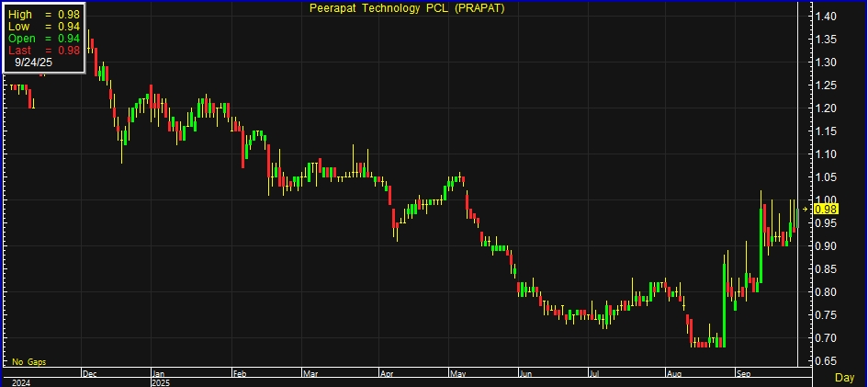Screen dimensions: 868x387
Task: Click the 1.05 price axis label
Action: [x=827, y=177]
